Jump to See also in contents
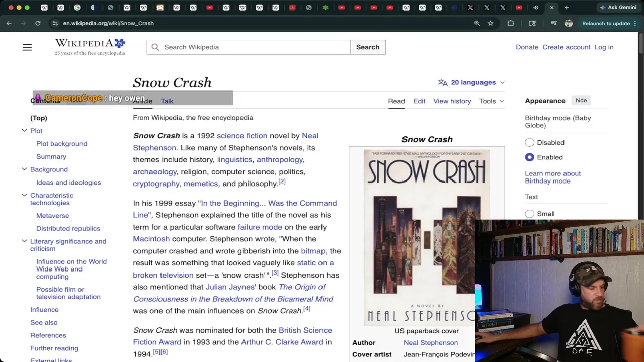 click(x=44, y=323)
